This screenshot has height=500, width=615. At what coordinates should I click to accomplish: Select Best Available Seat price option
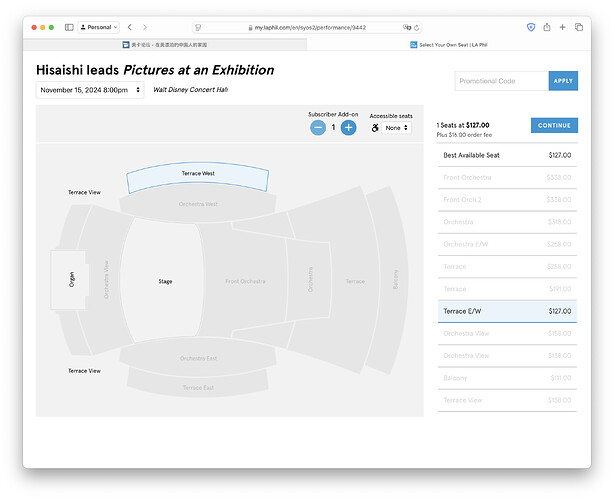507,155
